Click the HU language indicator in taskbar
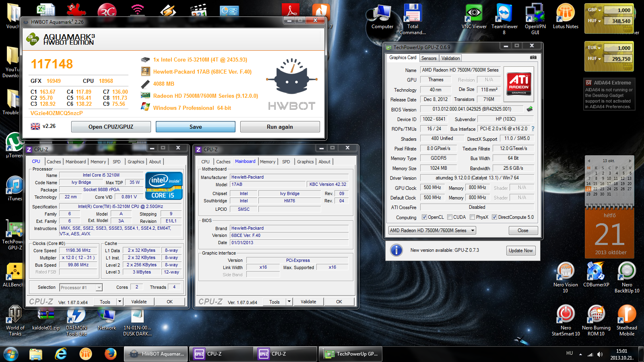 569,353
